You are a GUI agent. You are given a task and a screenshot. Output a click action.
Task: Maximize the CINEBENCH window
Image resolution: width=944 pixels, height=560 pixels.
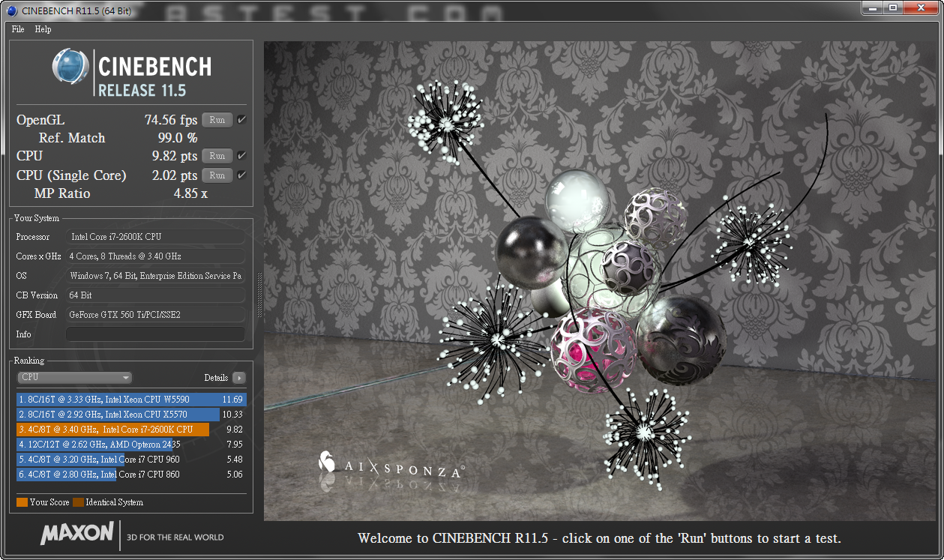895,7
